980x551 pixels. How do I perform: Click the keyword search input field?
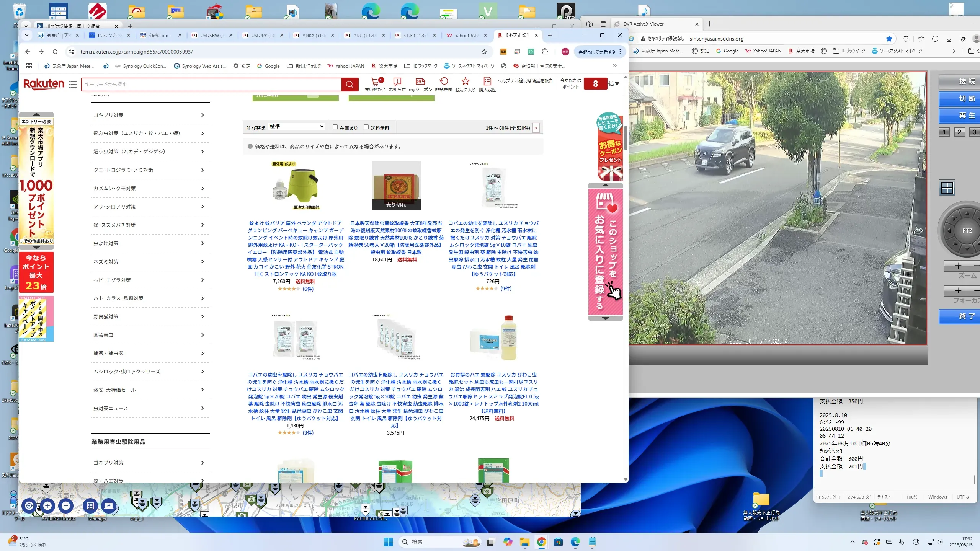coord(211,84)
